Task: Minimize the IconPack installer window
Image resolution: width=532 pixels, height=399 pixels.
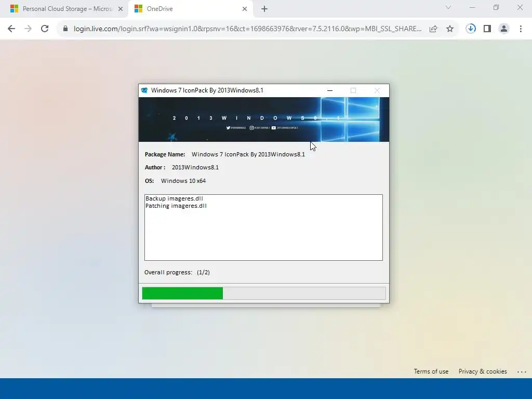Action: [330, 90]
